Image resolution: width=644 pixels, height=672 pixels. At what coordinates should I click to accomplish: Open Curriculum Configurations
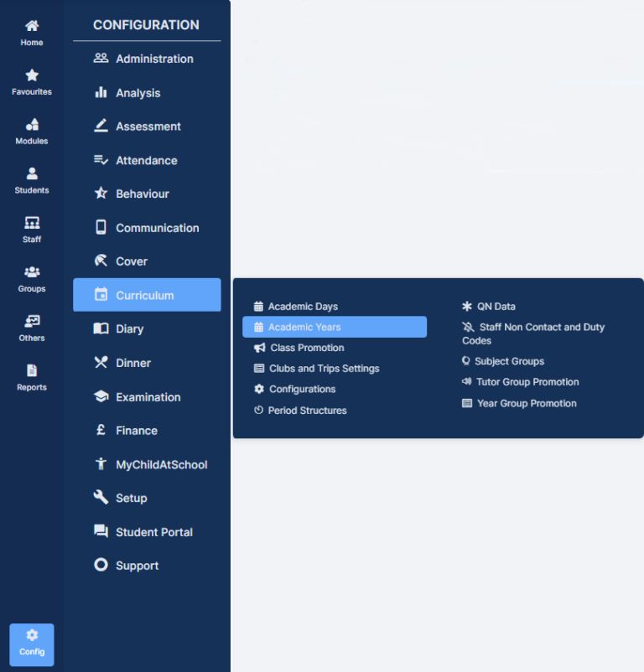pos(335,389)
